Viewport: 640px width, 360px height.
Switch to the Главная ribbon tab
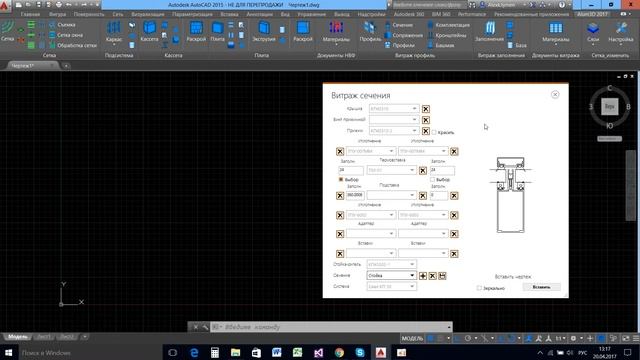(x=30, y=14)
